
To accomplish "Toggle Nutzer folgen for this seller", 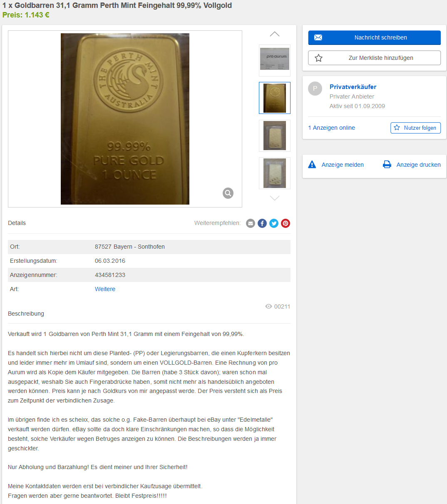I will 415,128.
